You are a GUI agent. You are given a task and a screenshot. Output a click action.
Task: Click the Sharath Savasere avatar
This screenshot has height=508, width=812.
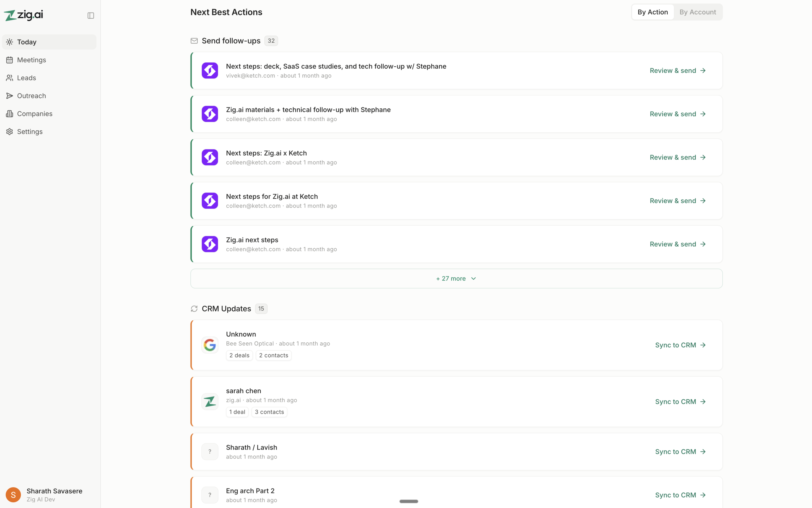click(14, 494)
